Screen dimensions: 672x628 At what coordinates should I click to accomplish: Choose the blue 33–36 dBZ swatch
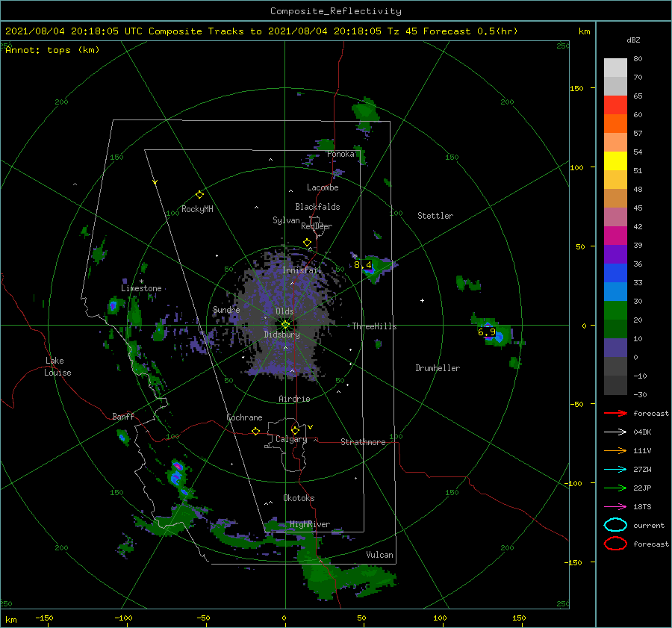pos(615,273)
